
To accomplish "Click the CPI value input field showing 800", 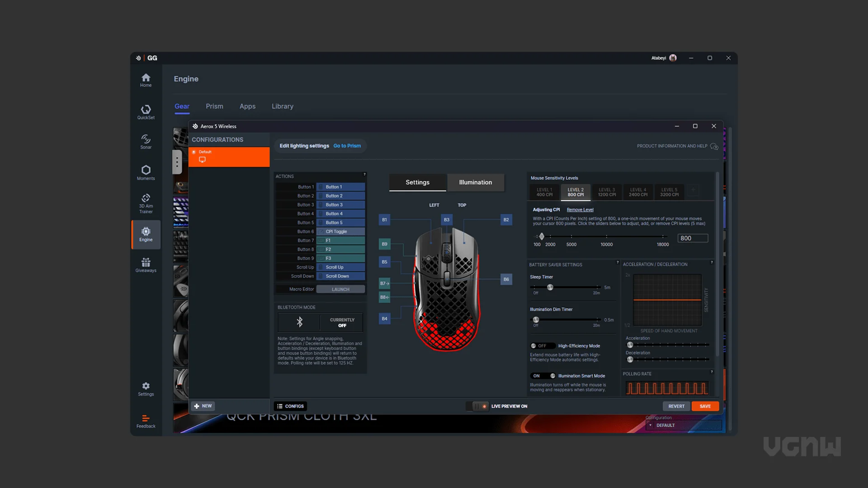I will [x=693, y=238].
